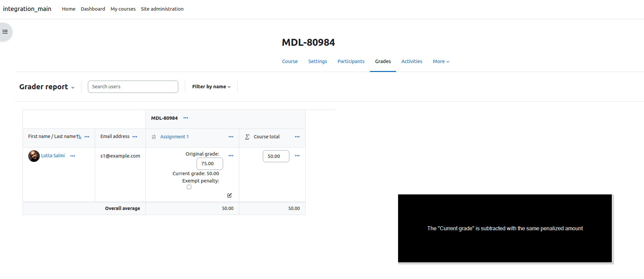The image size is (644, 279).
Task: Click the Course total sigma icon
Action: (247, 137)
